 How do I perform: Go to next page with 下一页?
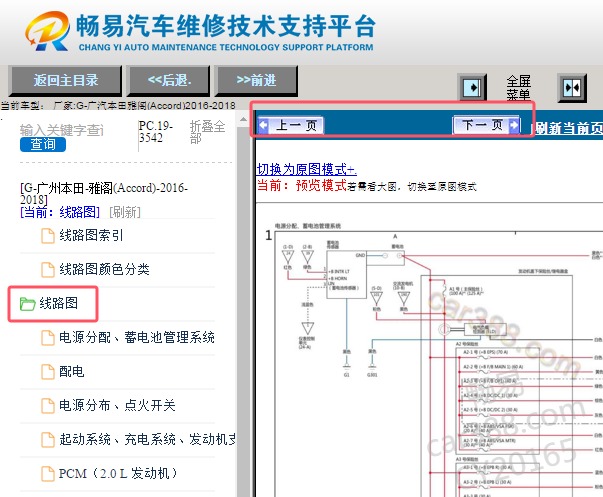coord(486,125)
